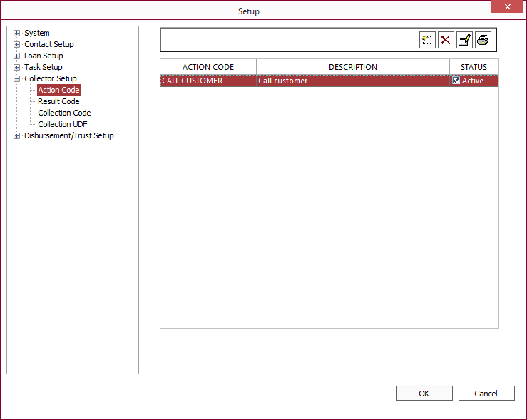Viewport: 527px width, 420px height.
Task: Select the Contact Setup label
Action: (49, 44)
